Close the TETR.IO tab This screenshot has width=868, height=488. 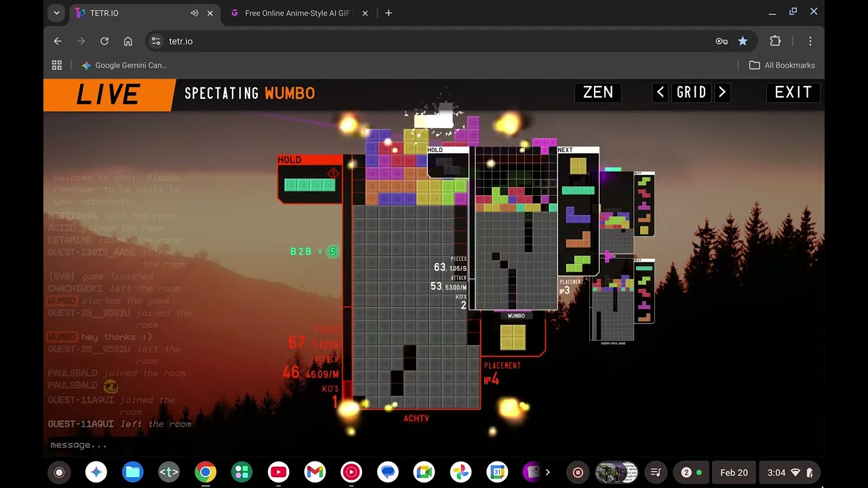pyautogui.click(x=210, y=13)
